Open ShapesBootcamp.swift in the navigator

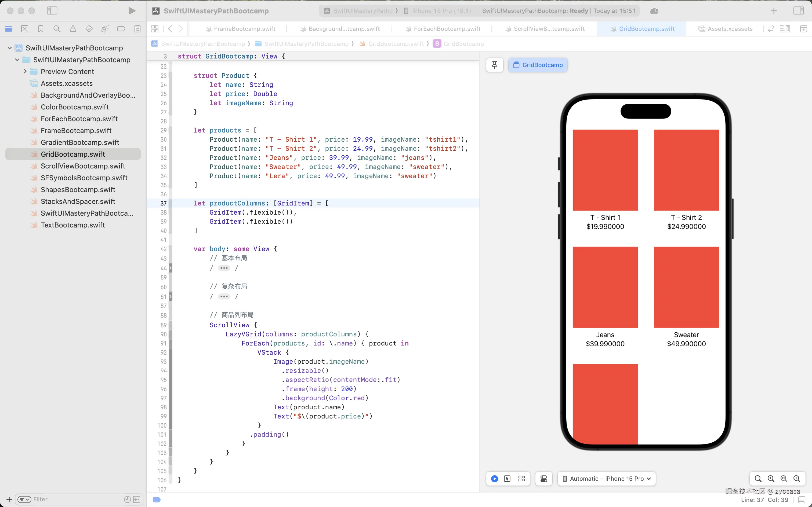78,189
